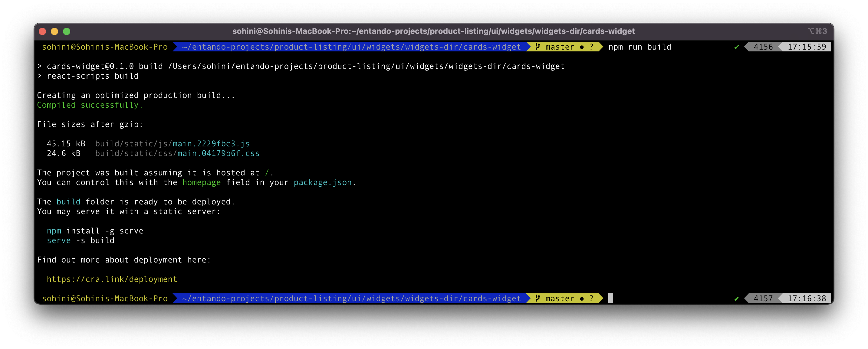
Task: Open the https://cra.link/deployment link
Action: click(x=112, y=279)
